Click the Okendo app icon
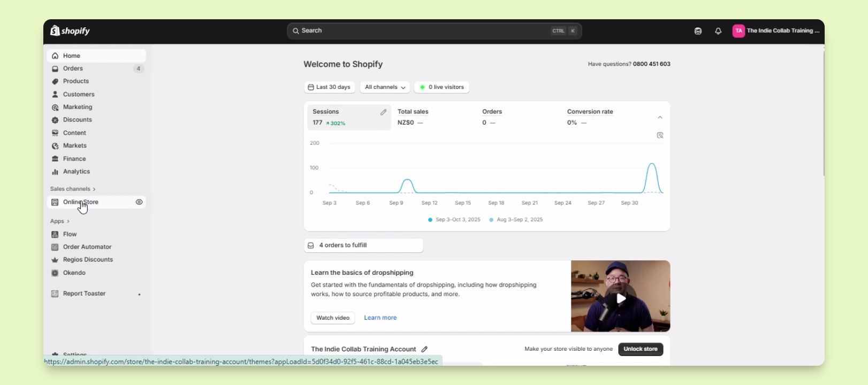 [x=55, y=273]
